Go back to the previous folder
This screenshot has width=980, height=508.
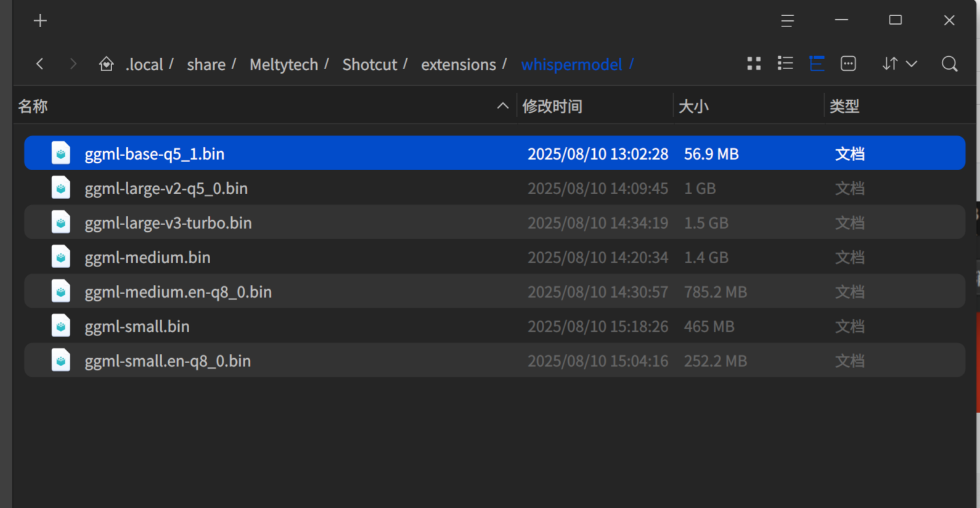click(x=40, y=63)
